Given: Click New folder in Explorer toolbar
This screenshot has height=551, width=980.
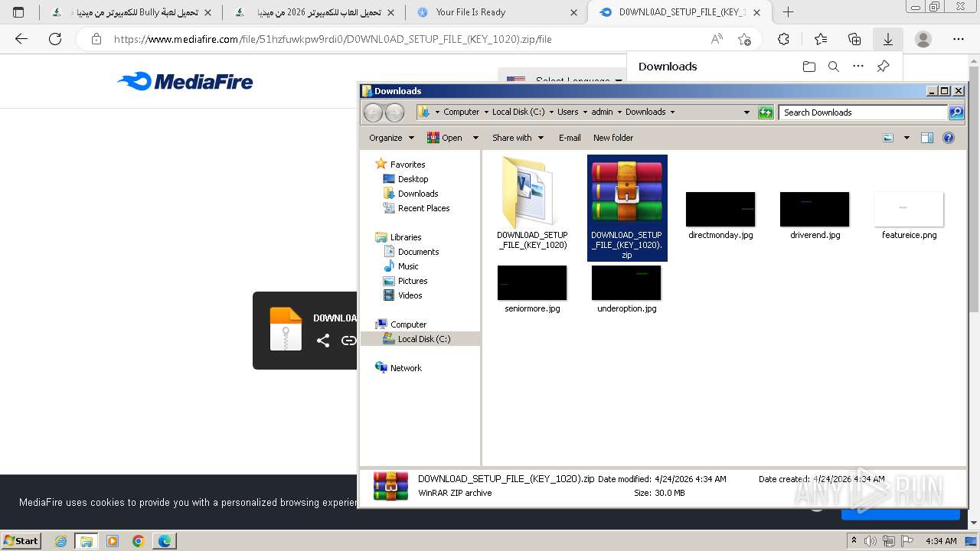Looking at the screenshot, I should click(613, 138).
